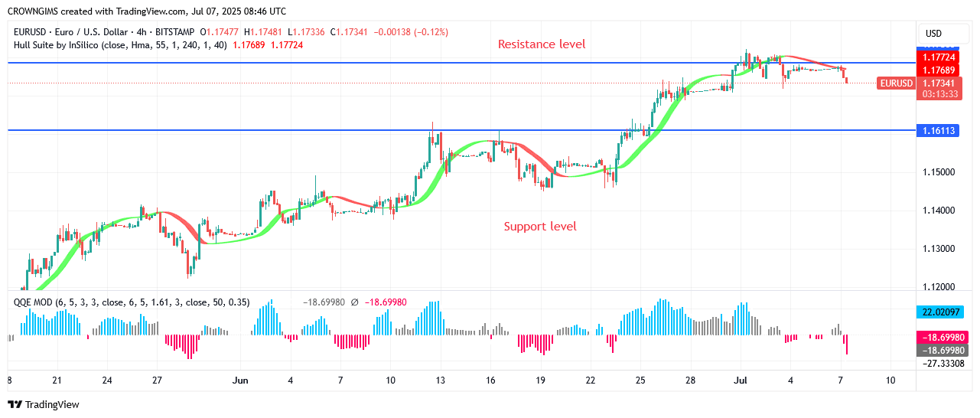The image size is (980, 418).
Task: Select the Resistance level text annotation
Action: click(542, 44)
